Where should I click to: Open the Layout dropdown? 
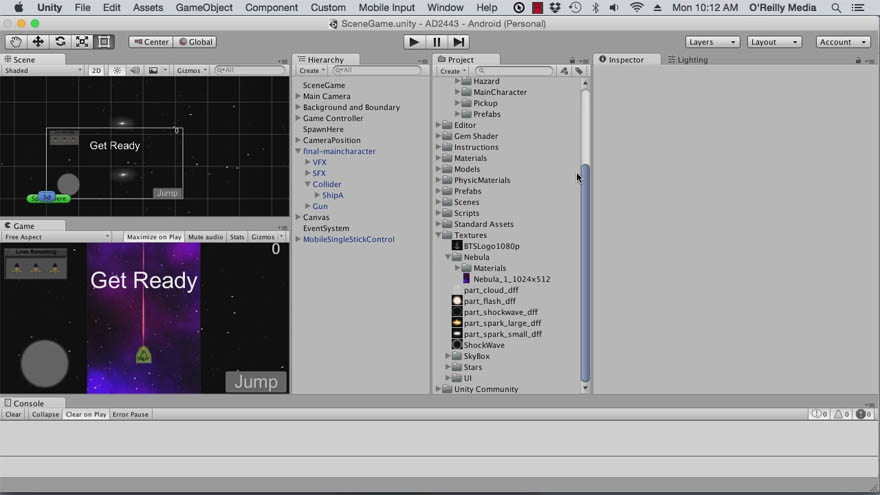pyautogui.click(x=774, y=42)
